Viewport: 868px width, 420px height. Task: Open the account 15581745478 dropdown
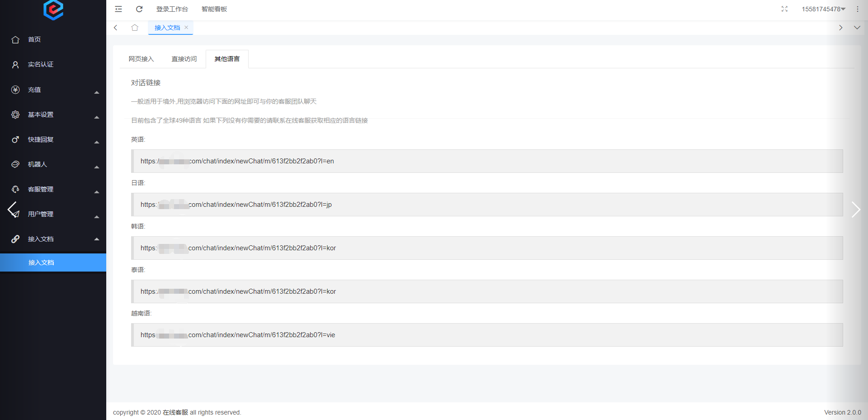coord(824,9)
